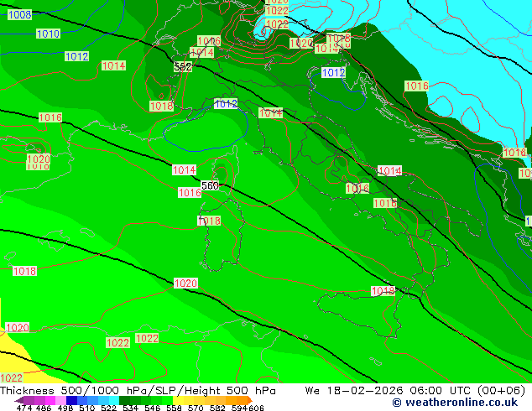Select the black 552 height contour label
The image size is (532, 411).
[x=183, y=66]
